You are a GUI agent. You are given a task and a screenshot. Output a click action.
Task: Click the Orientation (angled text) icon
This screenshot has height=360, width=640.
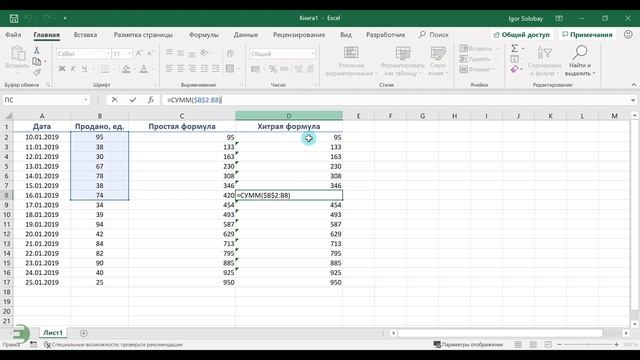click(204, 53)
